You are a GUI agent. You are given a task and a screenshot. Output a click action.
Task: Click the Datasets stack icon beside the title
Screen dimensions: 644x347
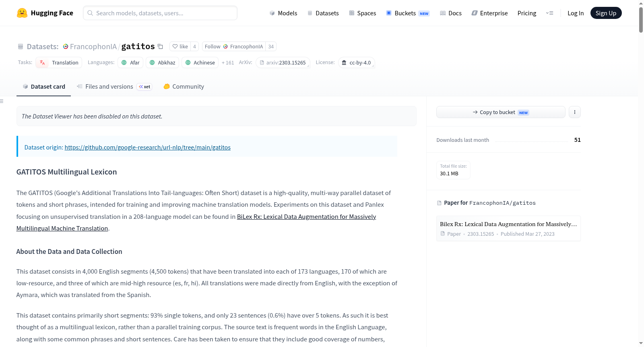[x=21, y=46]
